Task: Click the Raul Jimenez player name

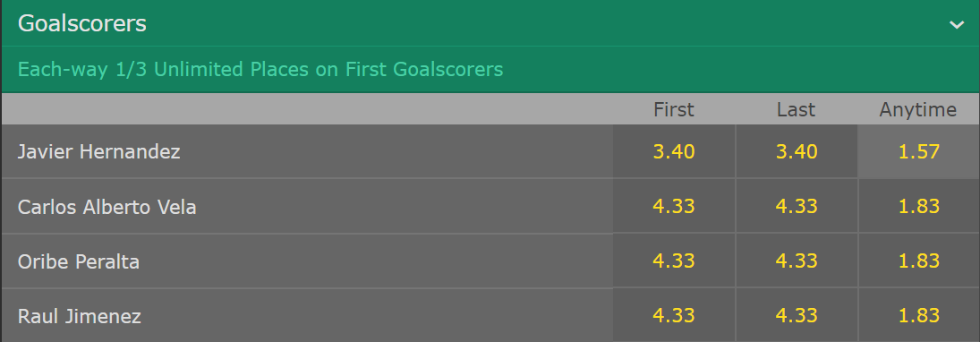Action: click(80, 316)
